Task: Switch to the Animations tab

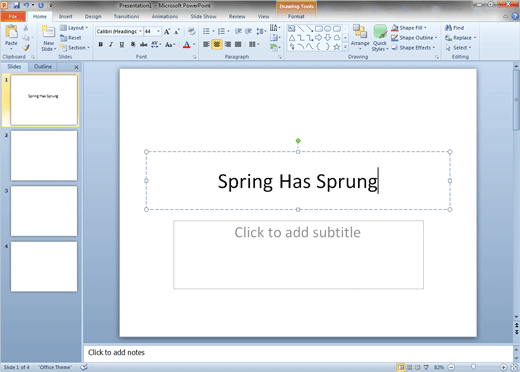Action: (165, 16)
